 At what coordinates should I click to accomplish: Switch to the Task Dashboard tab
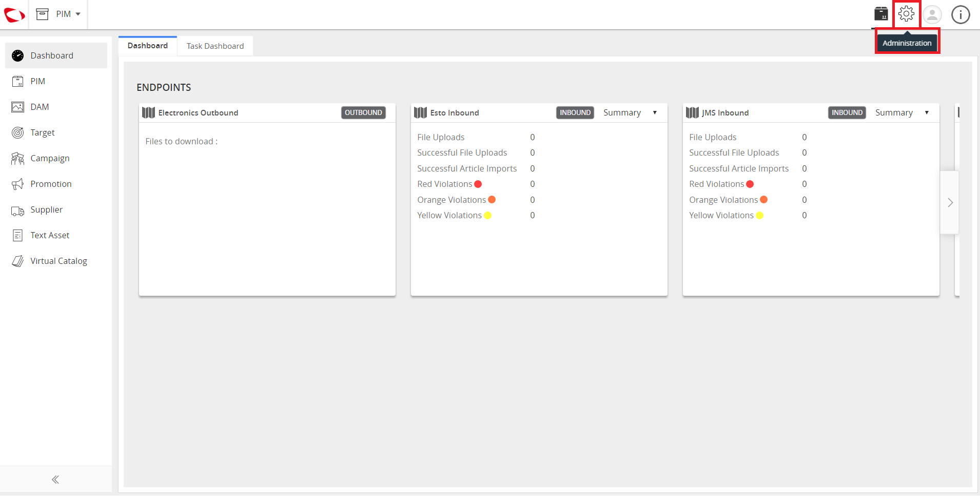click(x=215, y=46)
